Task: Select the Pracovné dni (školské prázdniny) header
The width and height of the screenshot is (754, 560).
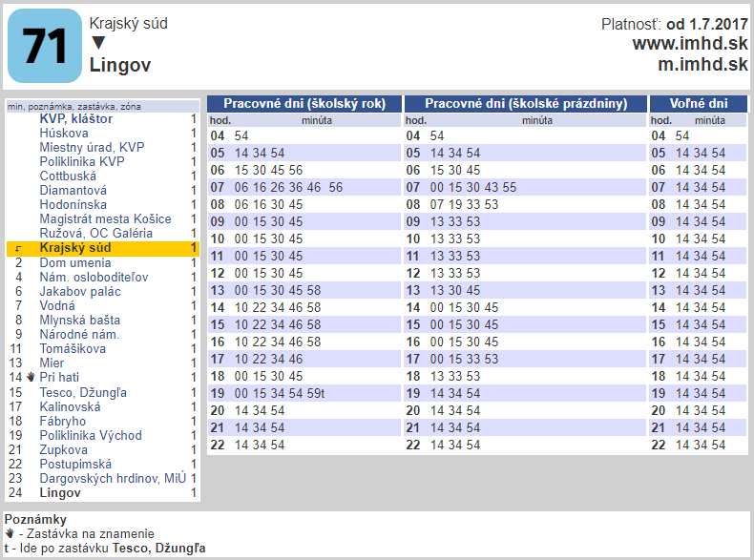Action: point(525,104)
